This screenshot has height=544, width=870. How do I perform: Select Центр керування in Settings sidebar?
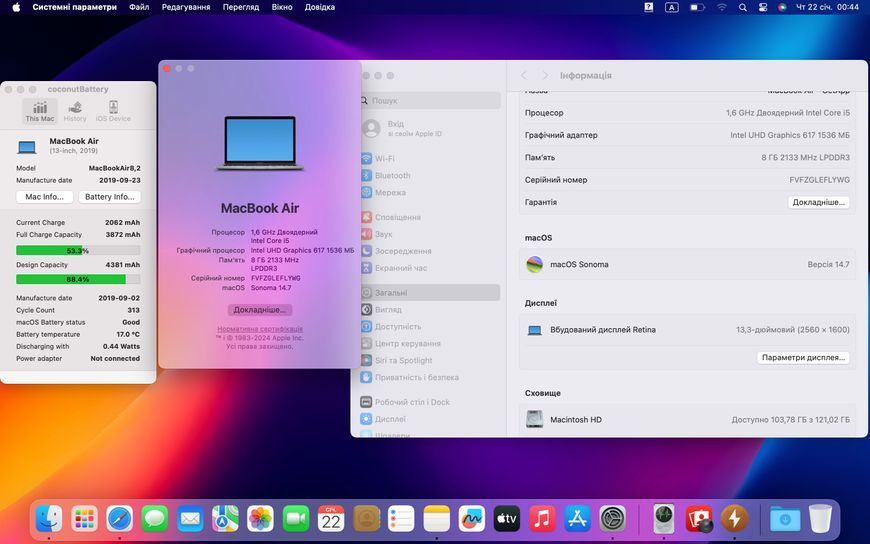431,343
